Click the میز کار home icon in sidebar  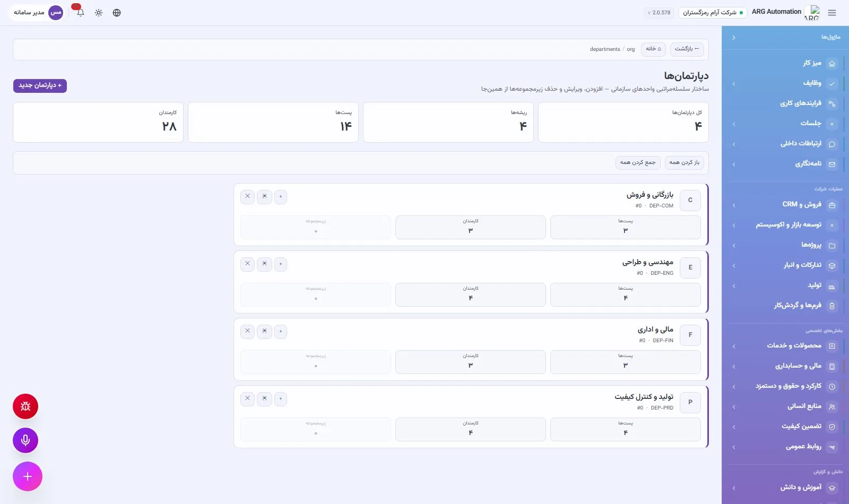(832, 64)
